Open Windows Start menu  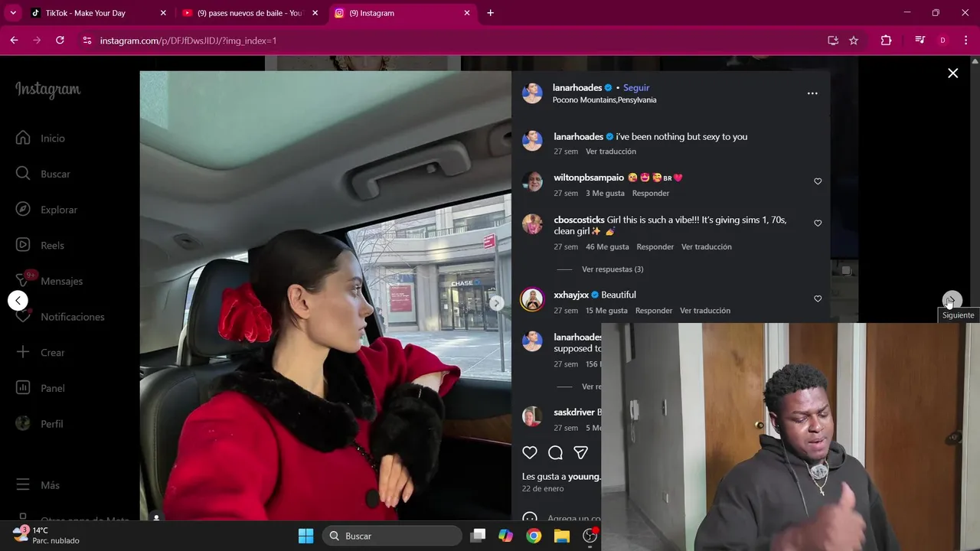pos(305,536)
